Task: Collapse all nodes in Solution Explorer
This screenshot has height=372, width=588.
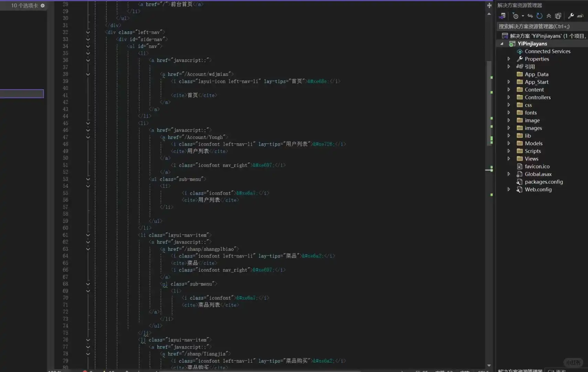Action: (x=549, y=16)
